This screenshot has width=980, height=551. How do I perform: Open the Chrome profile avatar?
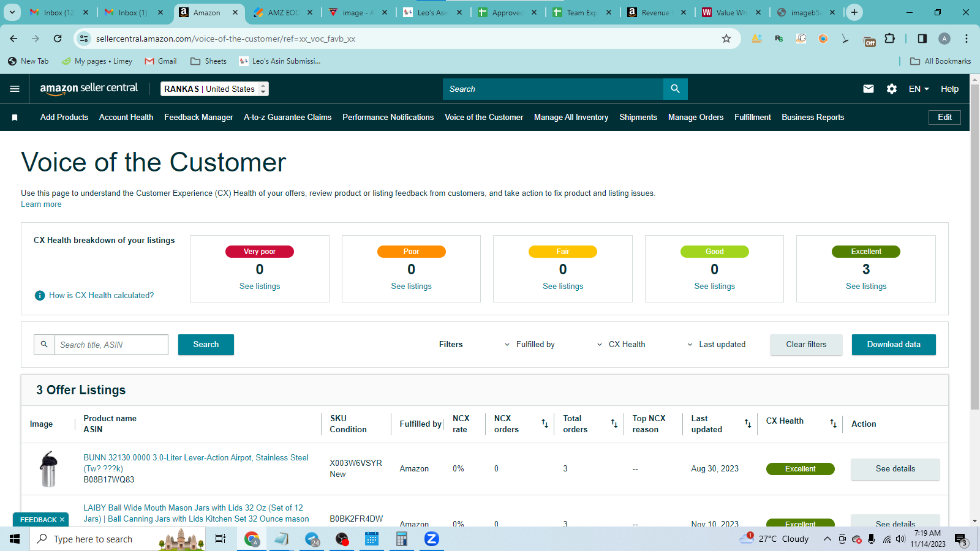click(x=944, y=39)
